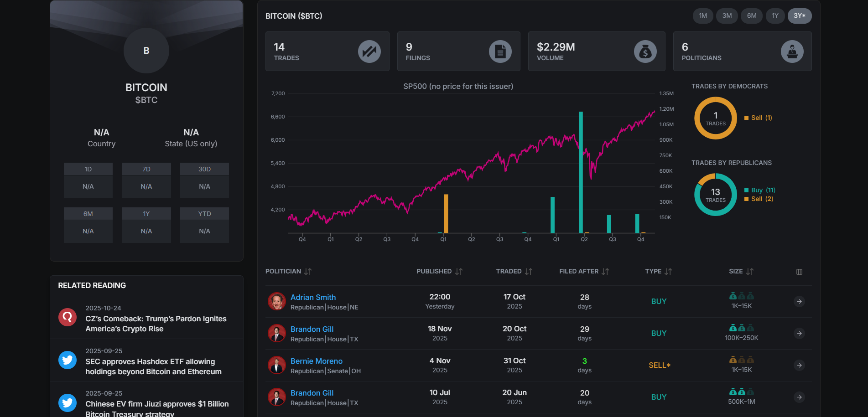
Task: Click the trades chart icon in the 14 Trades card
Action: pyautogui.click(x=369, y=51)
